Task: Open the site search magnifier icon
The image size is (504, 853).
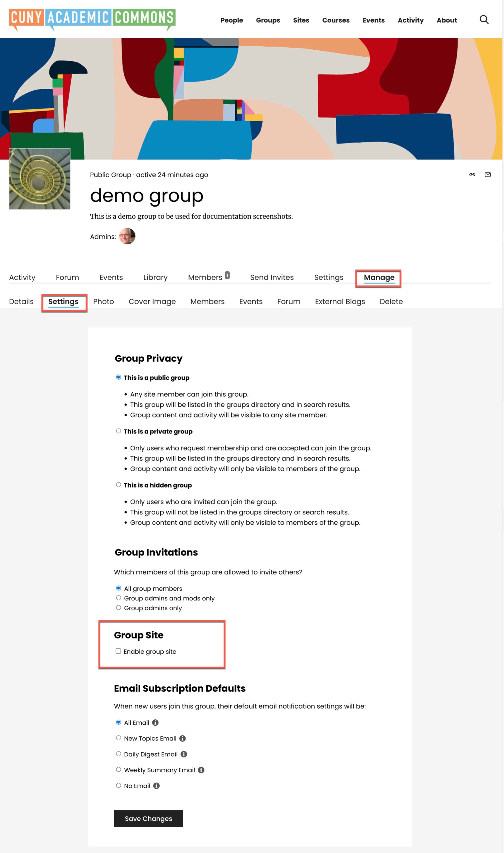Action: [484, 20]
